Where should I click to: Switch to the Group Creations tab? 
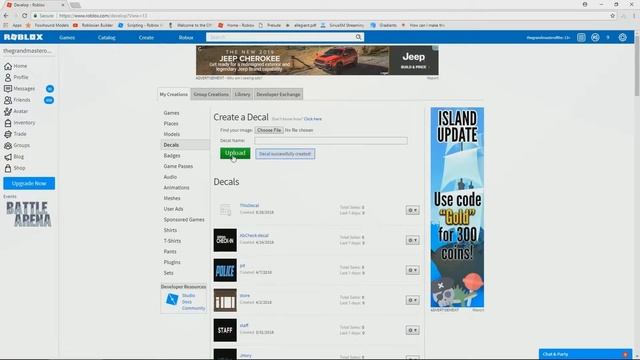coord(211,94)
